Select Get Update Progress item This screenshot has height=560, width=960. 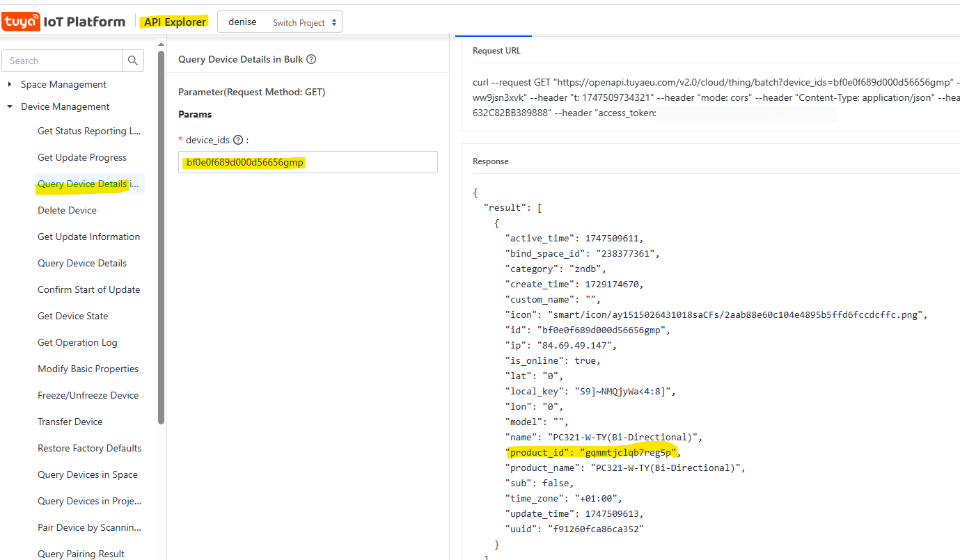click(82, 157)
